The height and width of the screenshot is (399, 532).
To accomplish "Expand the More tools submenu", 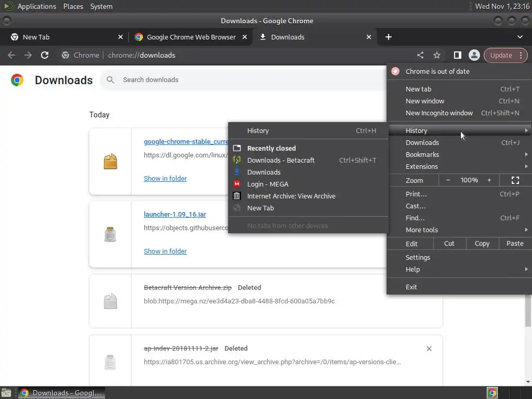I will point(459,230).
